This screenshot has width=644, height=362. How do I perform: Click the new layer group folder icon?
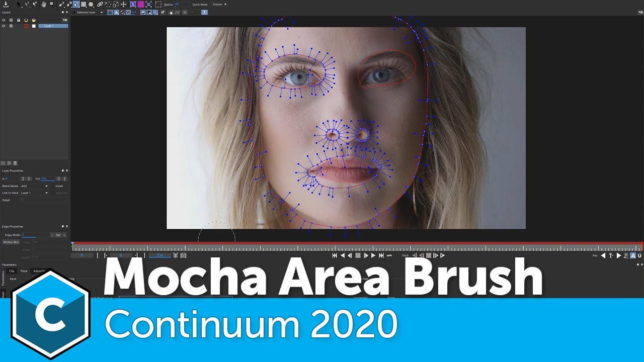[3, 163]
